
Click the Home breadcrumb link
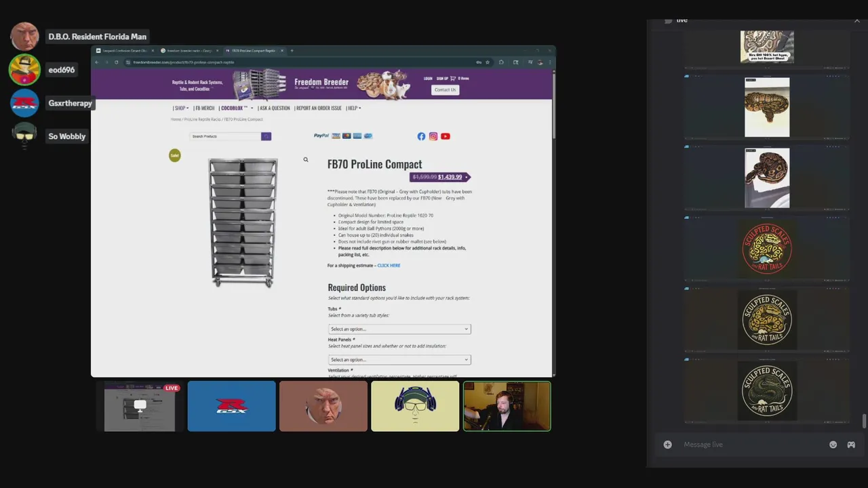coord(176,119)
